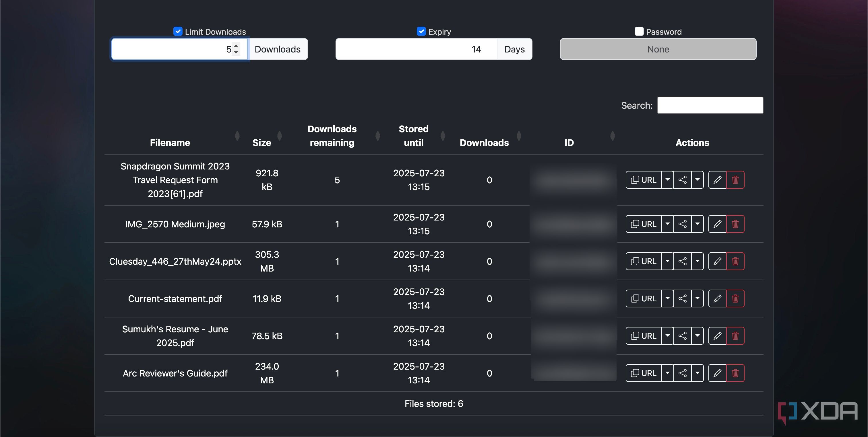Focus the Search input field
This screenshot has height=437, width=868.
pyautogui.click(x=710, y=105)
